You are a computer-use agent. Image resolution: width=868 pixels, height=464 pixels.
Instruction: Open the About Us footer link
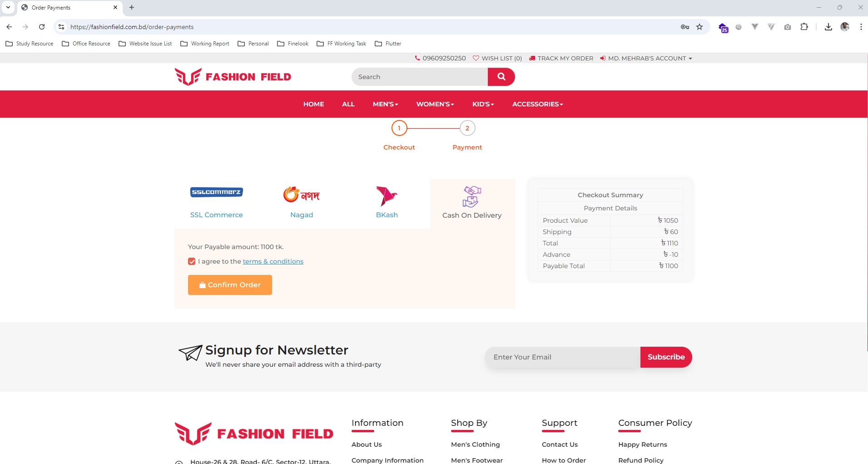pos(367,444)
